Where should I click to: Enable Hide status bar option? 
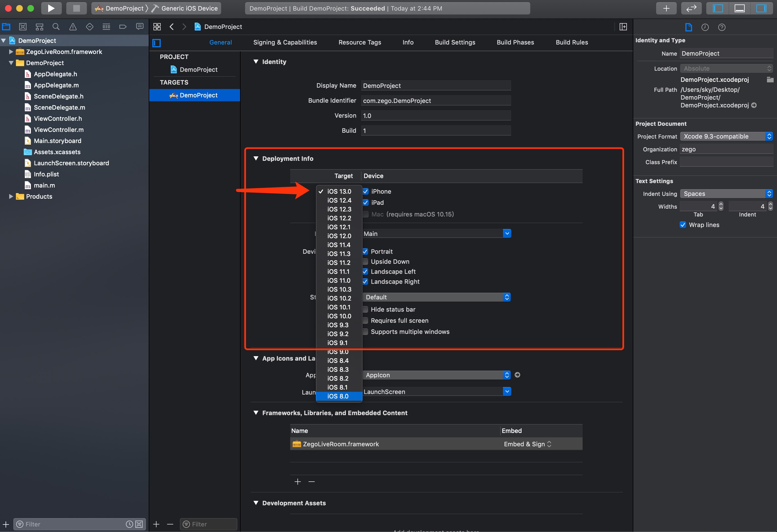tap(365, 309)
